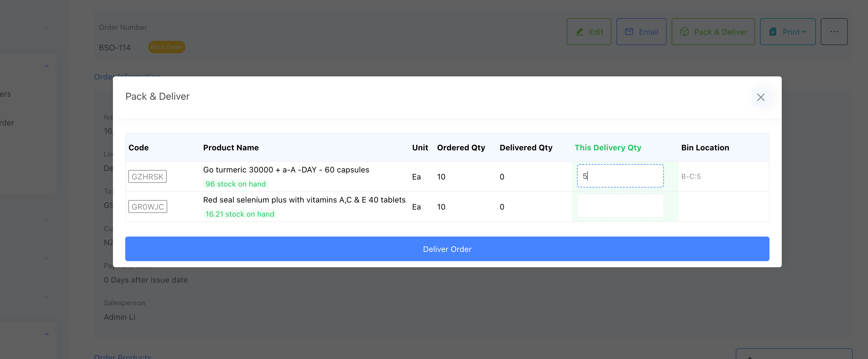Click the 16.21 stock on hand label
Screen dimensions: 868x359
(x=240, y=214)
